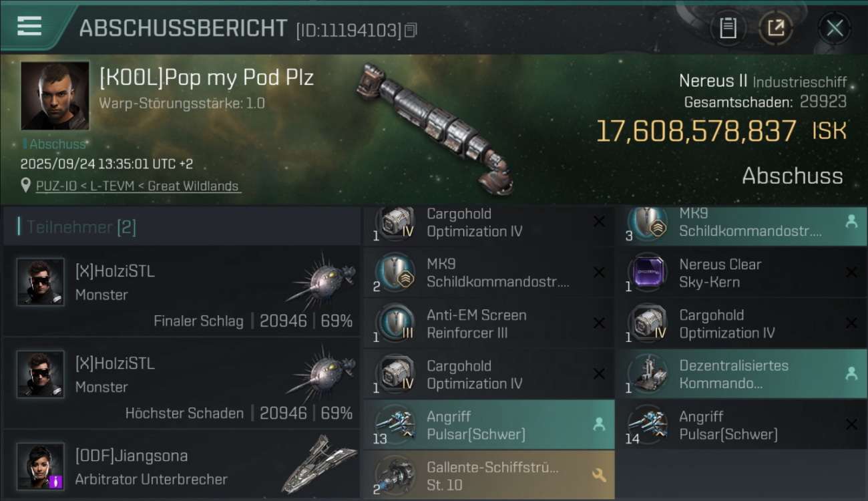Open the Dezentralisiertes Kommando module item
The image size is (868, 501).
tap(741, 374)
